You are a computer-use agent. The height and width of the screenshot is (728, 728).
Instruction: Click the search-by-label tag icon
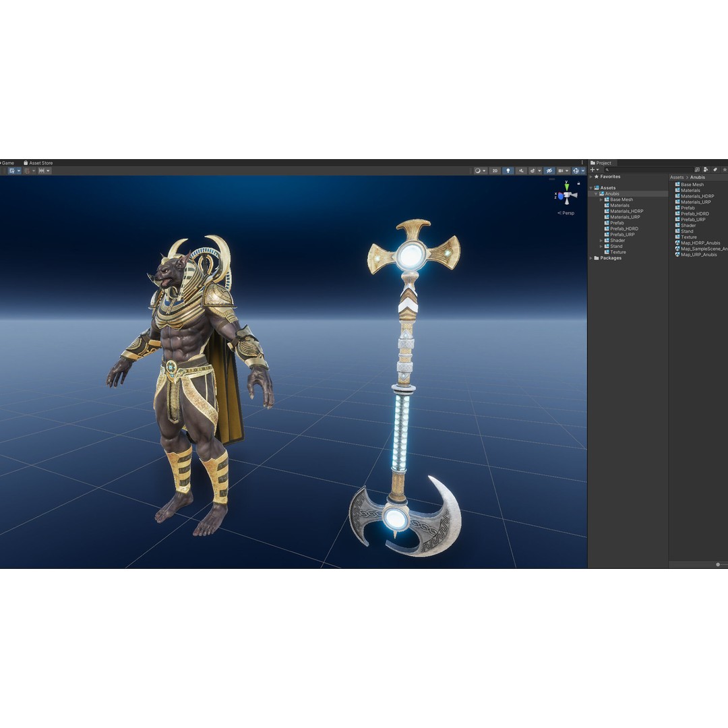715,170
